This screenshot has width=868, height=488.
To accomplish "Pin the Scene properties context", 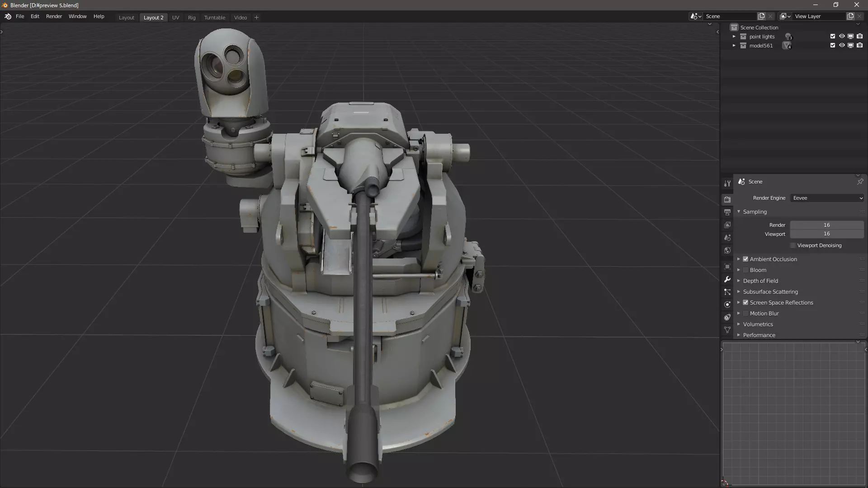I will coord(860,182).
